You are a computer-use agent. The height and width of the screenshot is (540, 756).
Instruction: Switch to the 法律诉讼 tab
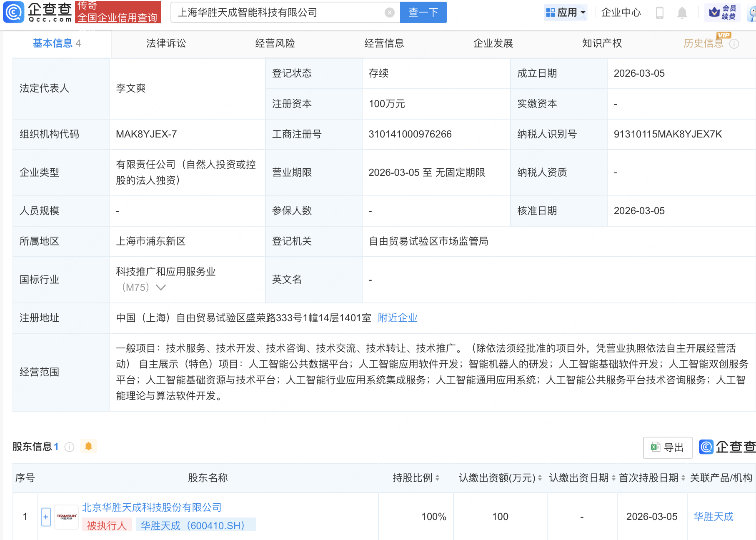point(166,43)
